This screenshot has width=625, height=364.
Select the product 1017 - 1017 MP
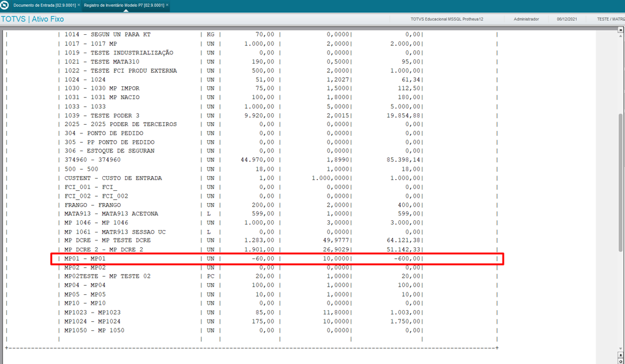pos(91,44)
